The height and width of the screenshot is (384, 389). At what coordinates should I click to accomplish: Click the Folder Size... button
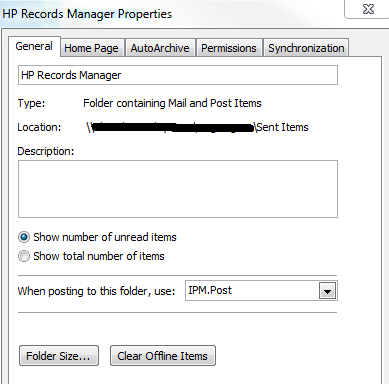59,356
